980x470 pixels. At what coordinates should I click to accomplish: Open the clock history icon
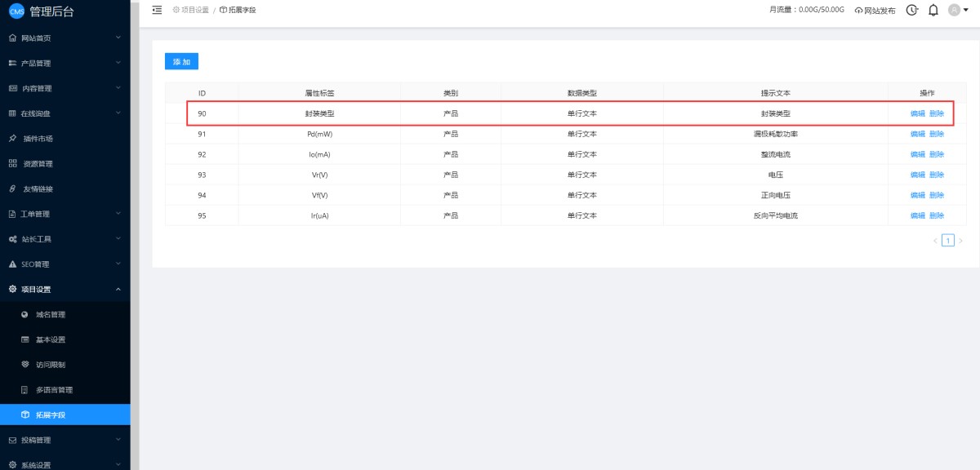click(912, 11)
